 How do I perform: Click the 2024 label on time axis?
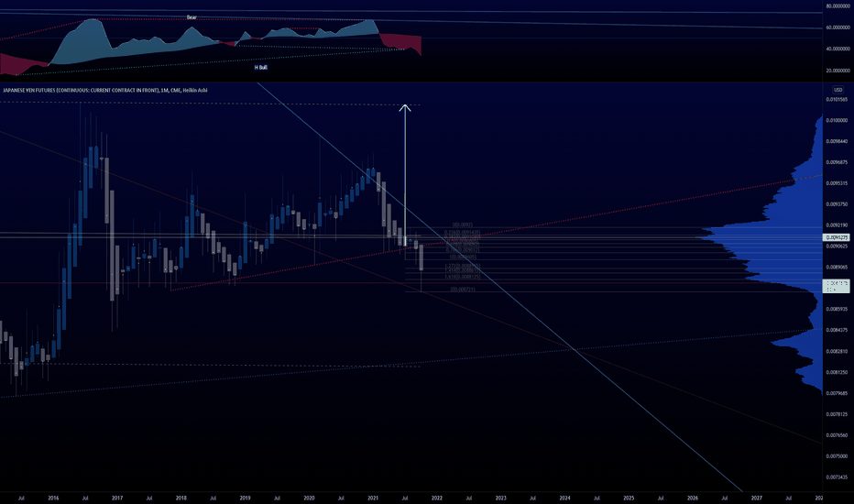coord(564,498)
